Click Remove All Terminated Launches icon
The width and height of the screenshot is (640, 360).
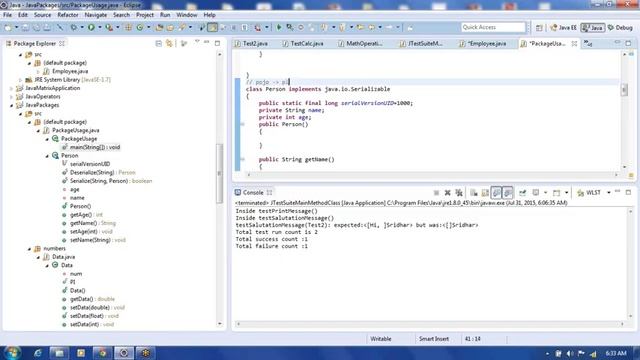[x=459, y=193]
